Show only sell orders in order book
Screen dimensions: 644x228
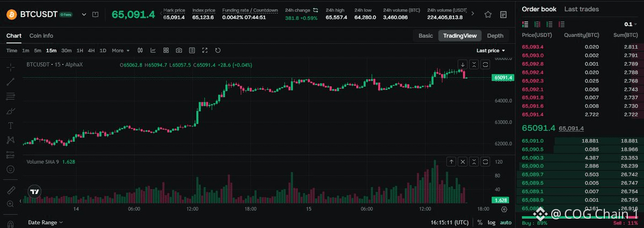click(x=562, y=24)
